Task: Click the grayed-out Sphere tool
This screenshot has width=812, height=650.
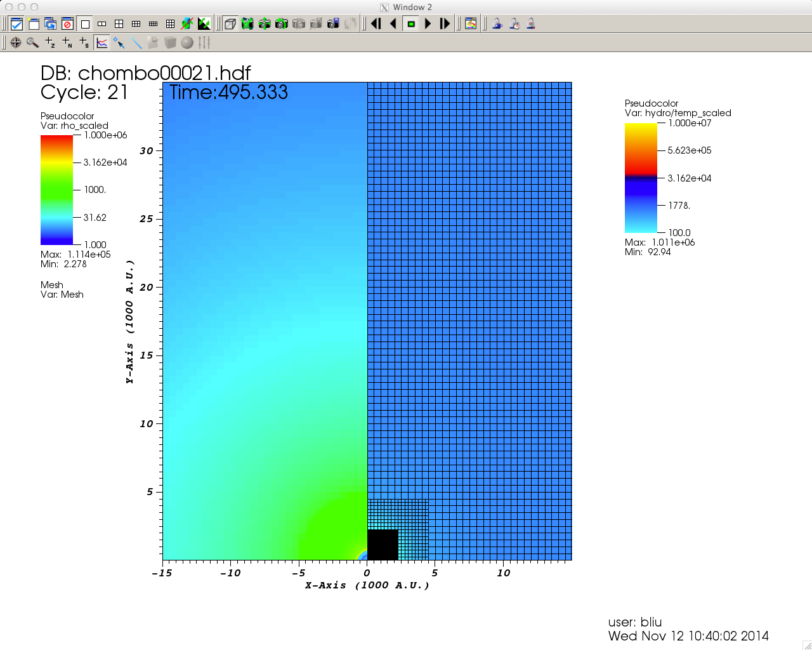Action: pyautogui.click(x=187, y=43)
